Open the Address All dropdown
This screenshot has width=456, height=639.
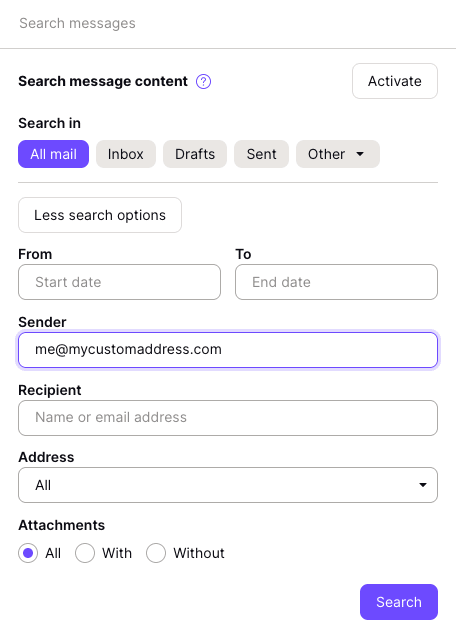(228, 485)
